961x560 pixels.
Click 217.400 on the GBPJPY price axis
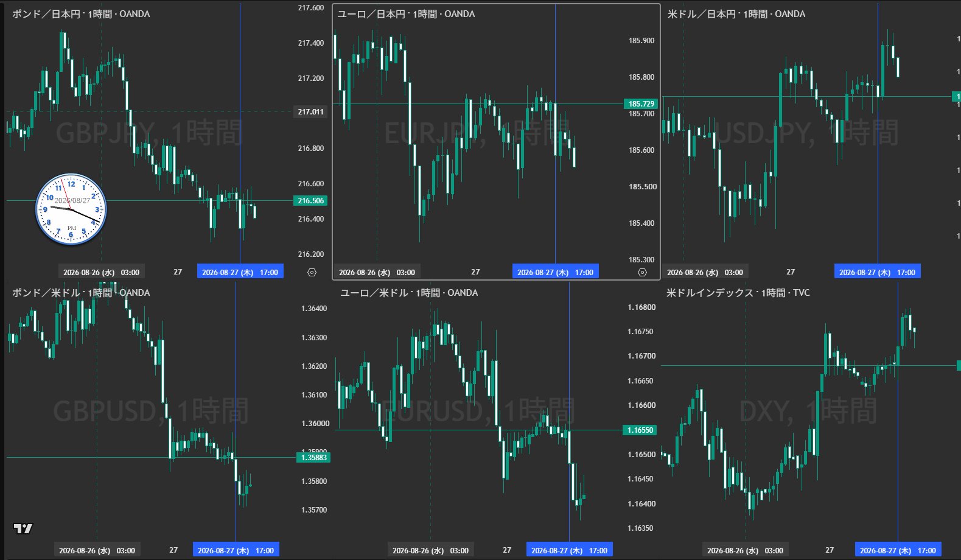(311, 43)
